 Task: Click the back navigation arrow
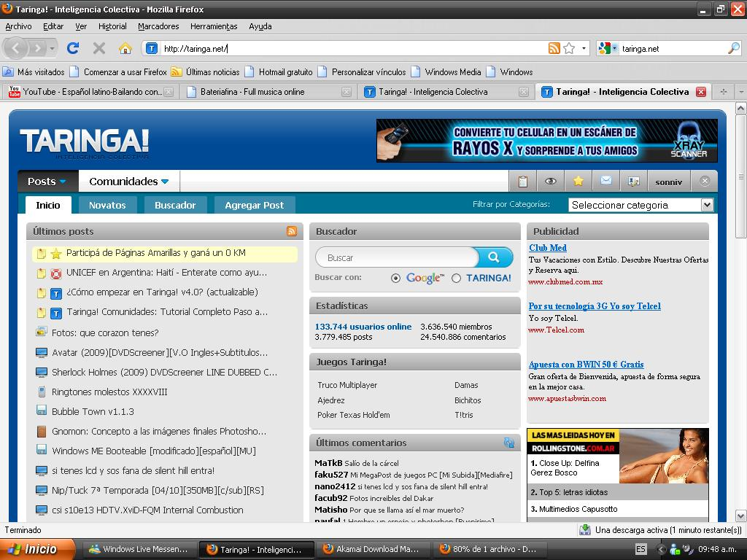[x=15, y=48]
